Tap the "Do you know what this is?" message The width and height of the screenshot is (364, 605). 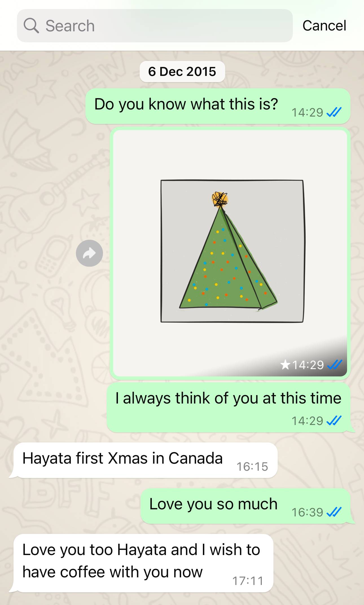pyautogui.click(x=218, y=106)
